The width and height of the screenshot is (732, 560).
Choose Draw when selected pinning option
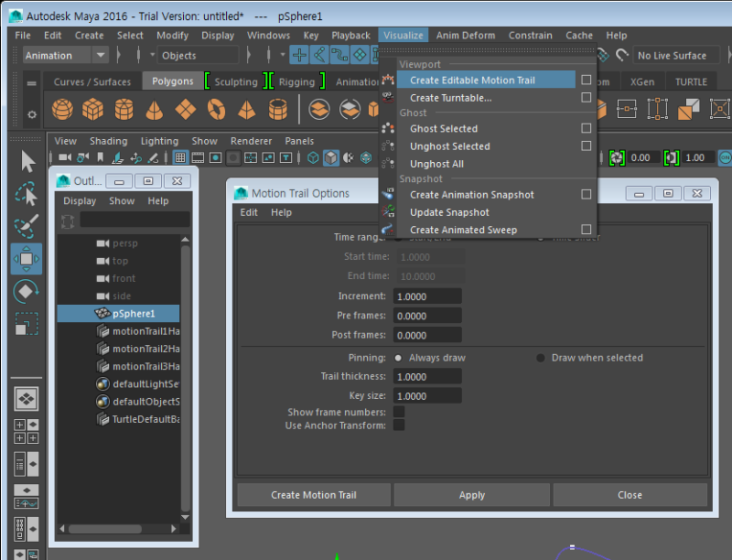[541, 358]
